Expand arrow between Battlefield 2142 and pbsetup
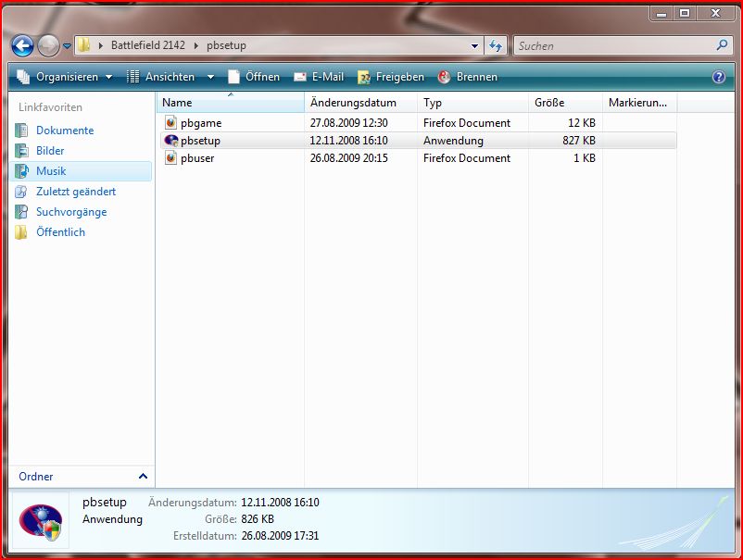Image resolution: width=743 pixels, height=560 pixels. (x=196, y=45)
